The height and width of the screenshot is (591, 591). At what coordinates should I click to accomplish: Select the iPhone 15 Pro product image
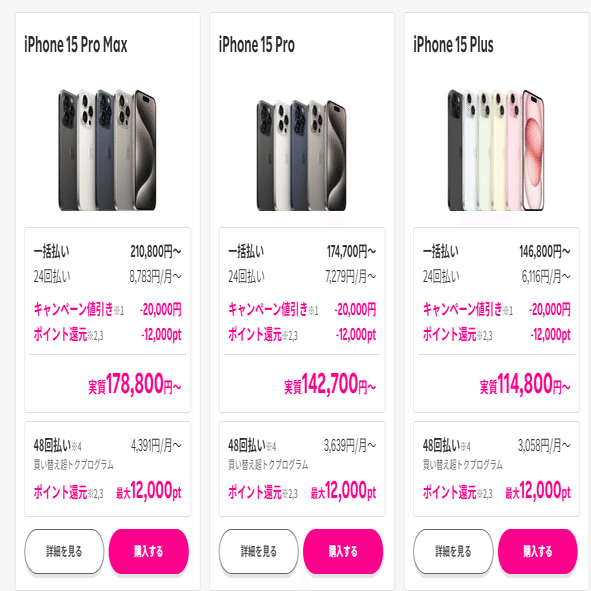pos(302,155)
